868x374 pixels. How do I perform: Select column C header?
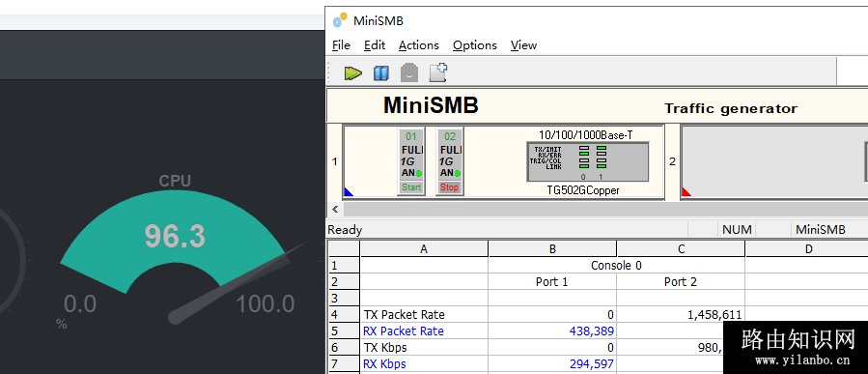pos(681,249)
